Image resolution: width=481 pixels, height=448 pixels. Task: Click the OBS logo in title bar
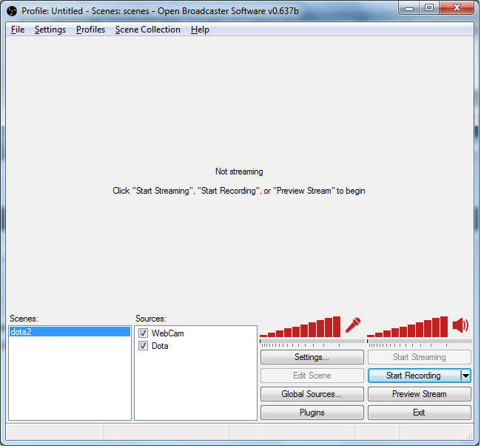(x=12, y=11)
